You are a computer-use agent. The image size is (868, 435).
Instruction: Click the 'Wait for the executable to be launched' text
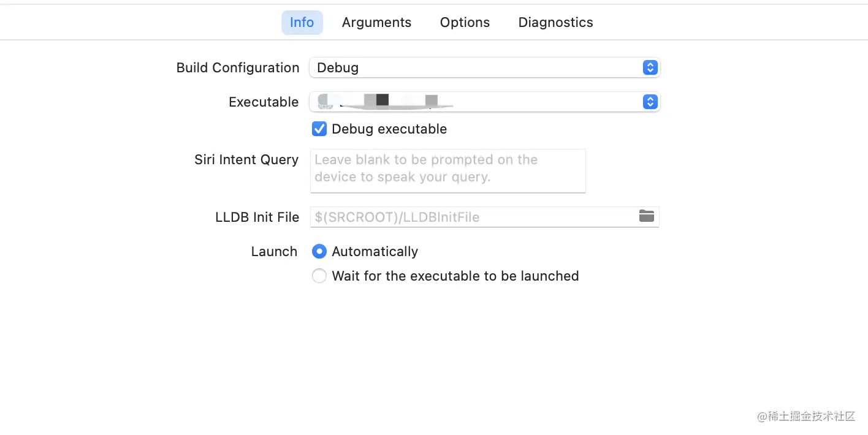click(455, 276)
